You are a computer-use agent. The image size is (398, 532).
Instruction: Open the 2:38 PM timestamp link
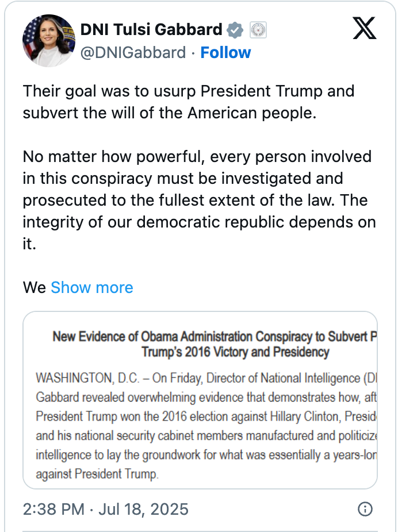click(x=105, y=510)
